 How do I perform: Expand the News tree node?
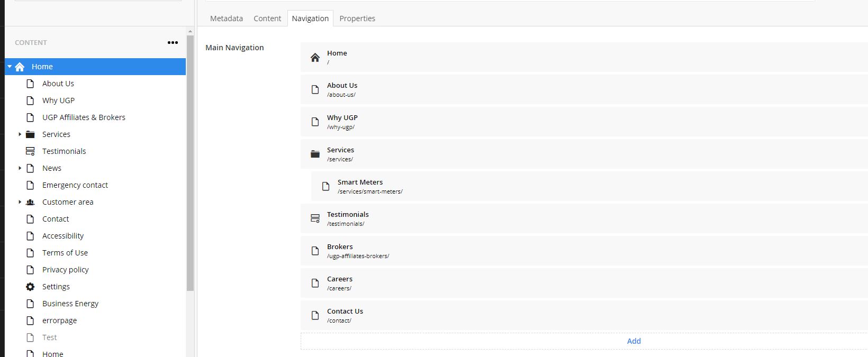click(20, 168)
